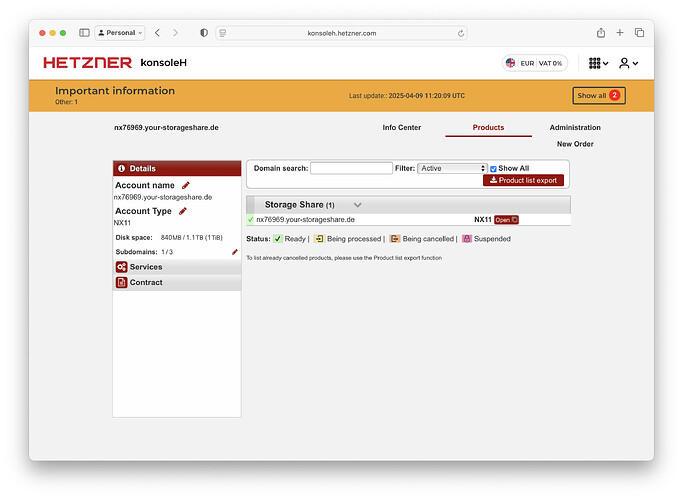This screenshot has height=499, width=683.
Task: Open the apps grid menu
Action: point(598,63)
